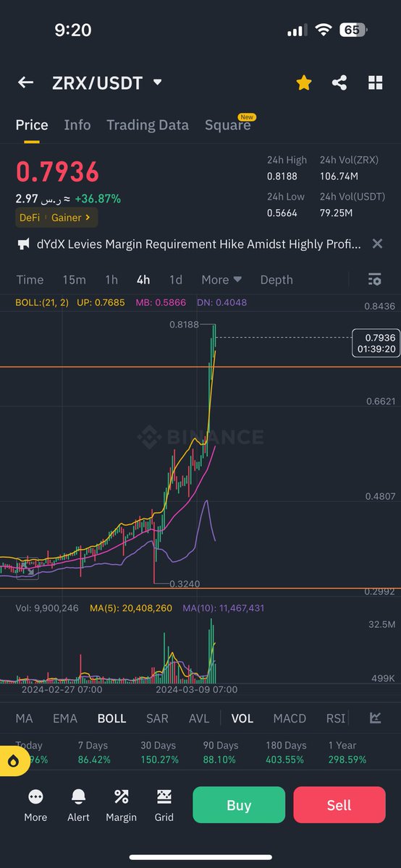Tap the 9:20 clock in status bar
Viewport: 401px width, 868px height.
[x=73, y=30]
